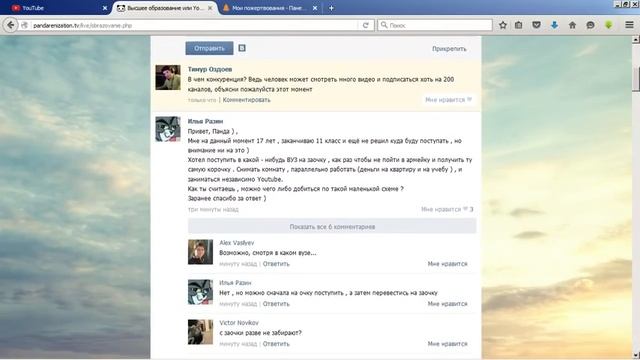
Task: Click the Прикрепить link
Action: point(449,49)
